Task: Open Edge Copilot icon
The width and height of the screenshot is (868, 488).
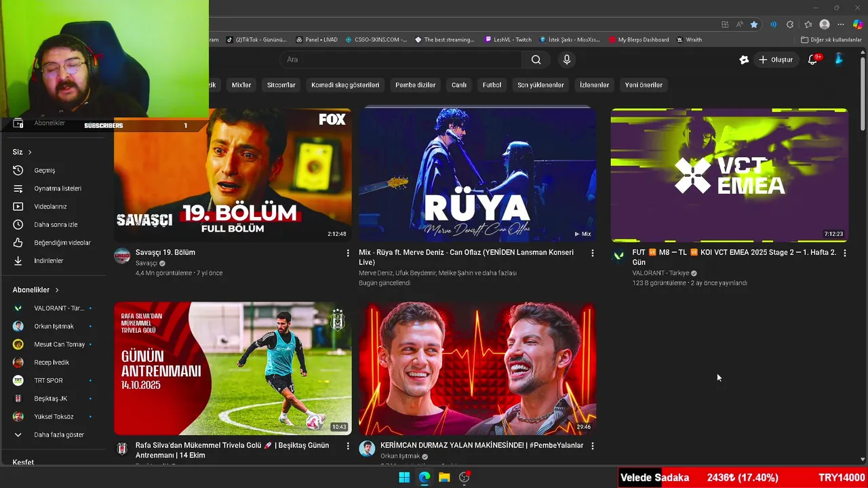Action: tap(856, 24)
